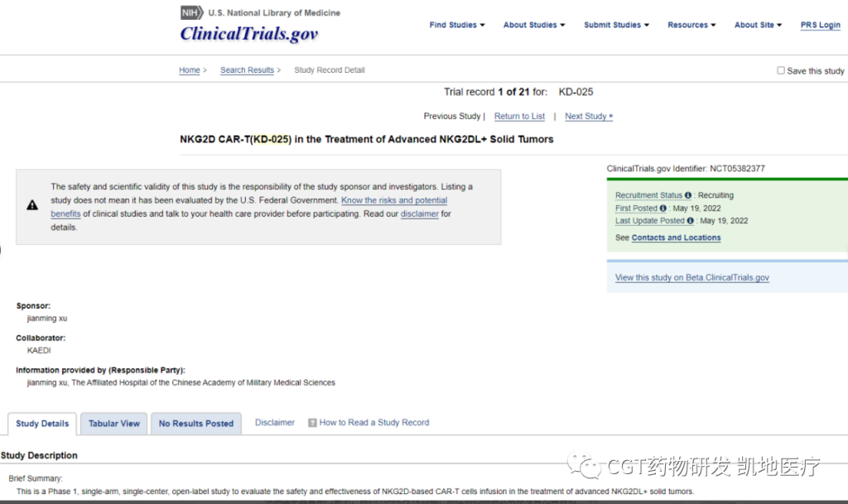Click sponsor name jianming xu
This screenshot has height=504, width=848.
(x=47, y=318)
